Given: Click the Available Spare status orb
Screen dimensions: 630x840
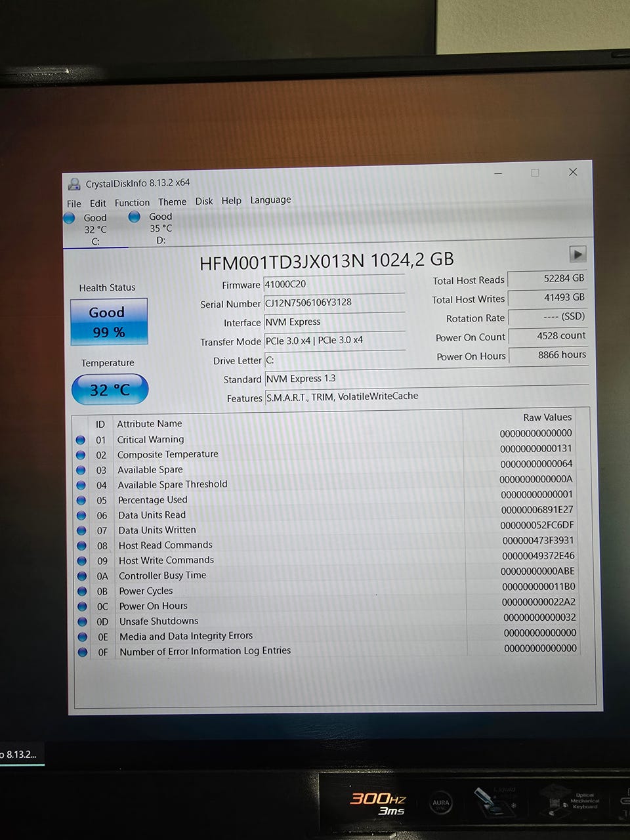Looking at the screenshot, I should click(x=81, y=470).
